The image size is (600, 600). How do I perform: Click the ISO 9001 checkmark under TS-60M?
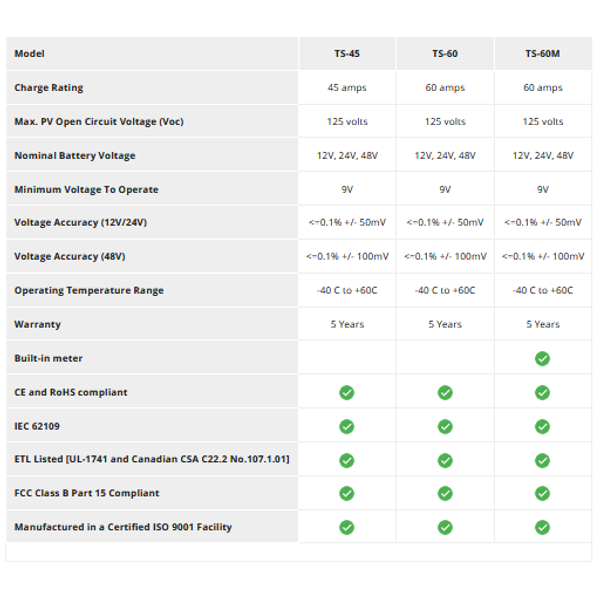[542, 527]
